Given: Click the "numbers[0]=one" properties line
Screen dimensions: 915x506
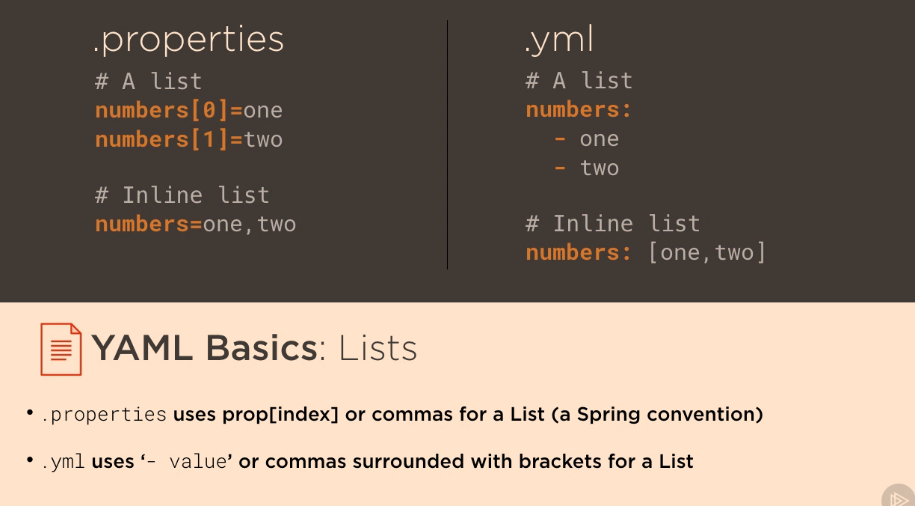Looking at the screenshot, I should [189, 110].
